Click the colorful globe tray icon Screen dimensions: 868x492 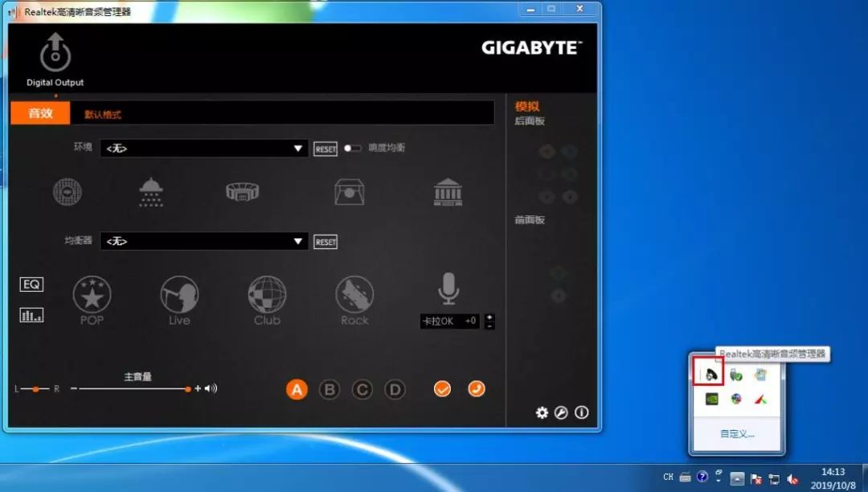pos(735,399)
